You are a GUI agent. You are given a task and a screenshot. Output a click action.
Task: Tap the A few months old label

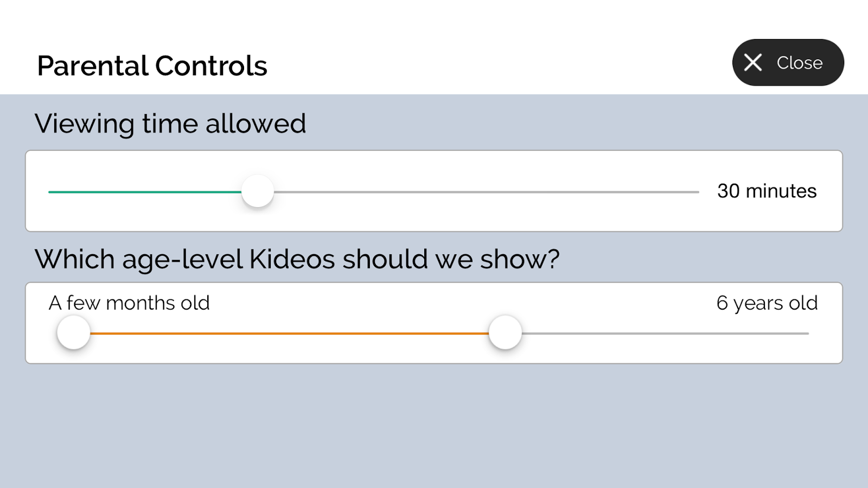129,303
